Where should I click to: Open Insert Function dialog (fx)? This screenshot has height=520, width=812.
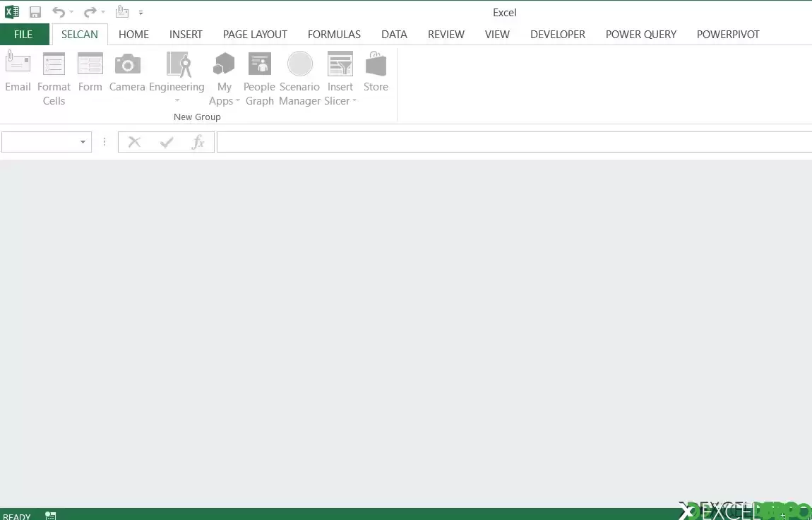click(198, 142)
